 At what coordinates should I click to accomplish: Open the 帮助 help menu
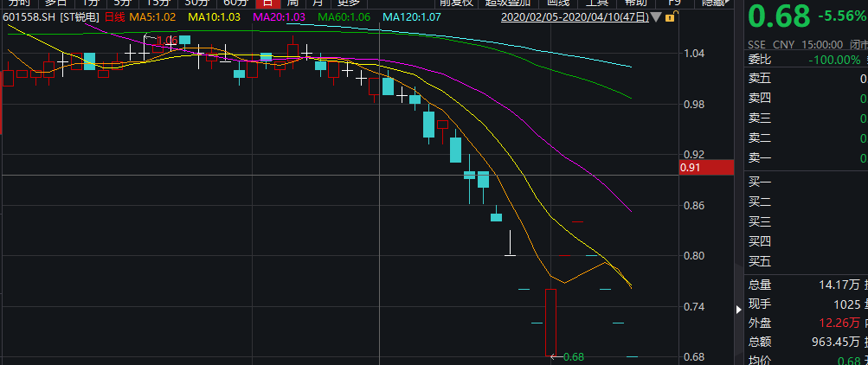click(636, 3)
